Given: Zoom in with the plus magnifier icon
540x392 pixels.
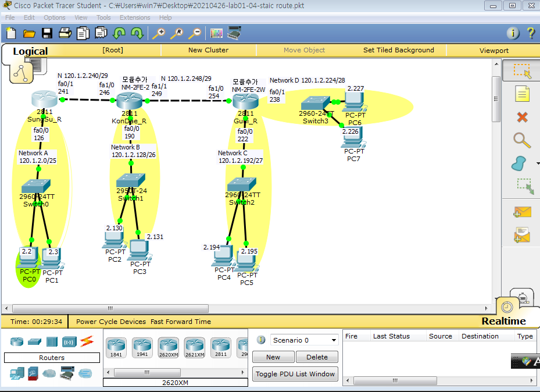Looking at the screenshot, I should point(159,33).
